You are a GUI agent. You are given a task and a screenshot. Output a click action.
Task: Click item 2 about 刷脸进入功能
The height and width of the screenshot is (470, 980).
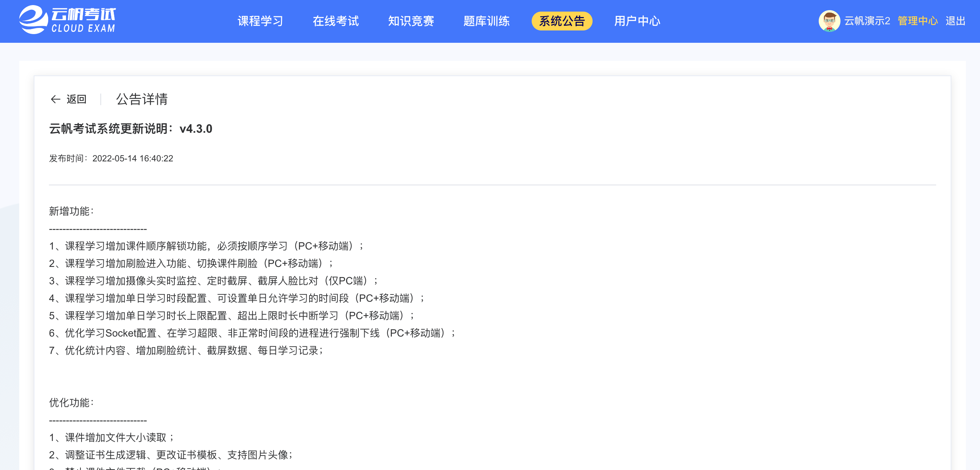[x=191, y=263]
